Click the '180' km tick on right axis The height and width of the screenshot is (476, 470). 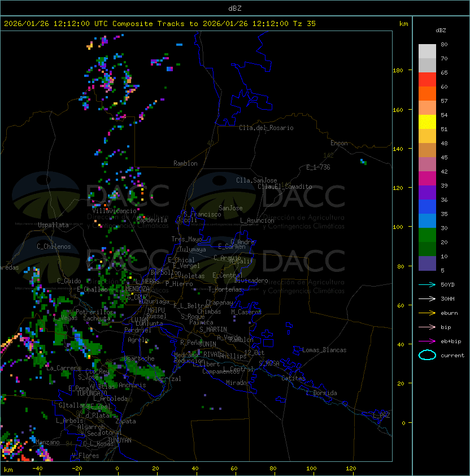(398, 71)
